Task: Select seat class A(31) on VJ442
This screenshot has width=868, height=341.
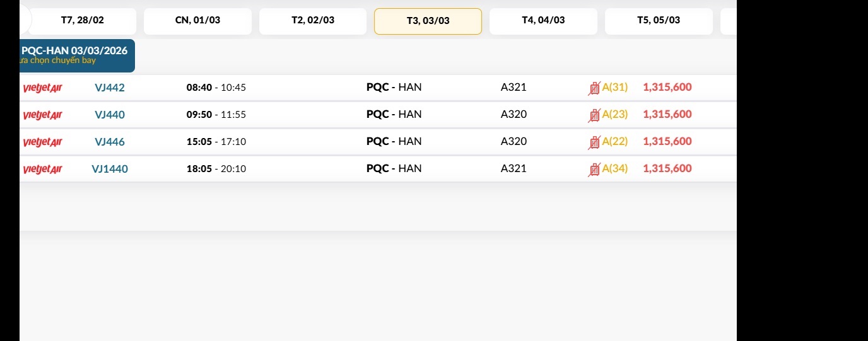Action: (x=615, y=87)
